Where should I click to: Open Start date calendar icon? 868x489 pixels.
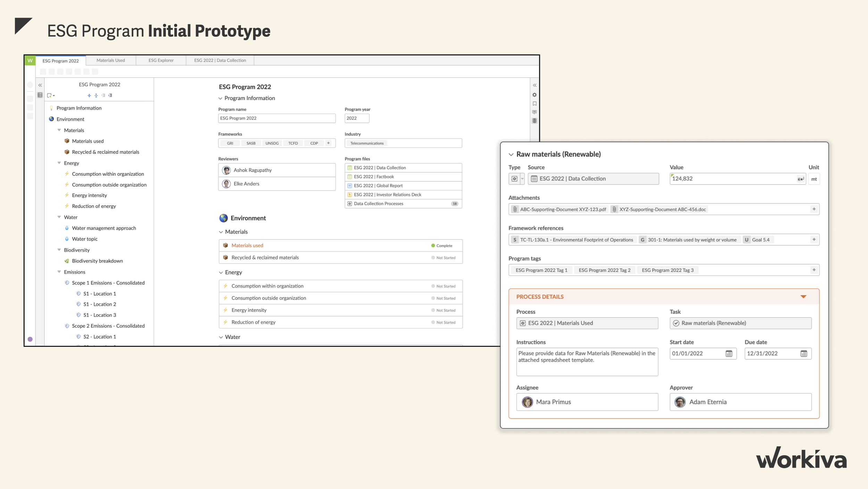pyautogui.click(x=729, y=354)
